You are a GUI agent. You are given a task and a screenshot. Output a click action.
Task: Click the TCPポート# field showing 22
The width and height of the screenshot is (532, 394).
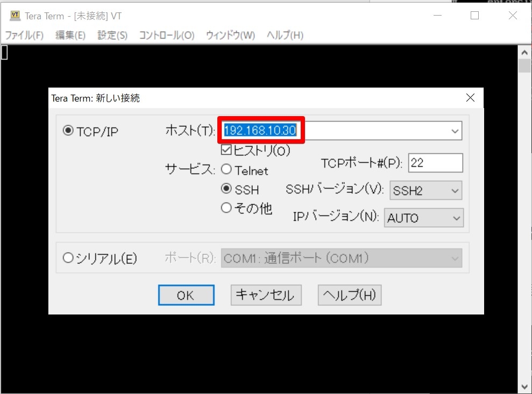coord(436,163)
